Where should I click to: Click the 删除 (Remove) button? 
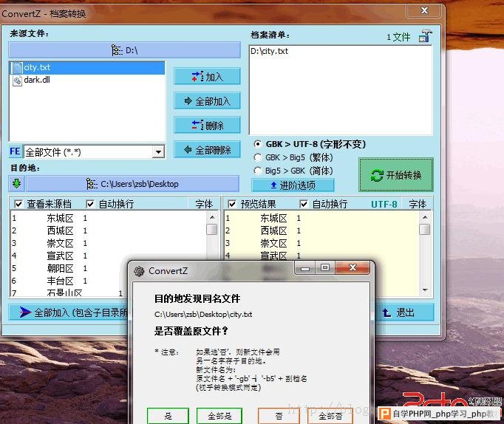[x=207, y=126]
